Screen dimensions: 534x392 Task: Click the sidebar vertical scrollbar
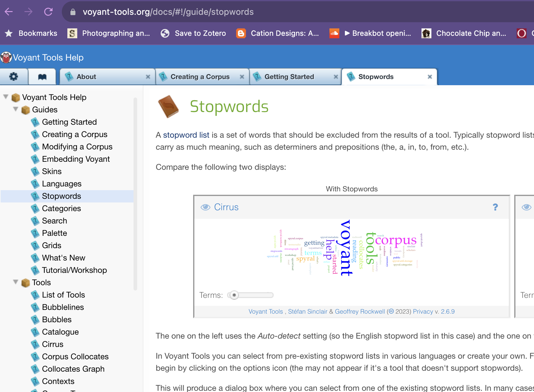click(135, 194)
